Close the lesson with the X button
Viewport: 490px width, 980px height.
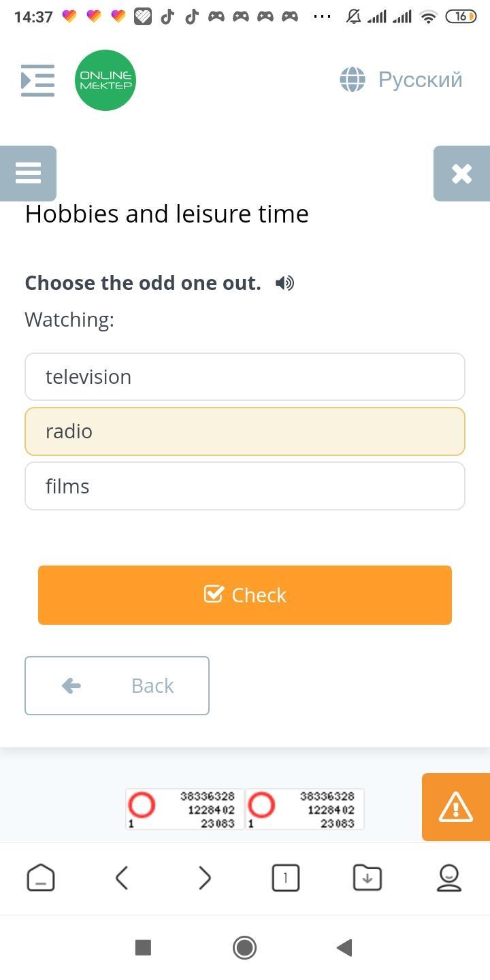click(462, 173)
